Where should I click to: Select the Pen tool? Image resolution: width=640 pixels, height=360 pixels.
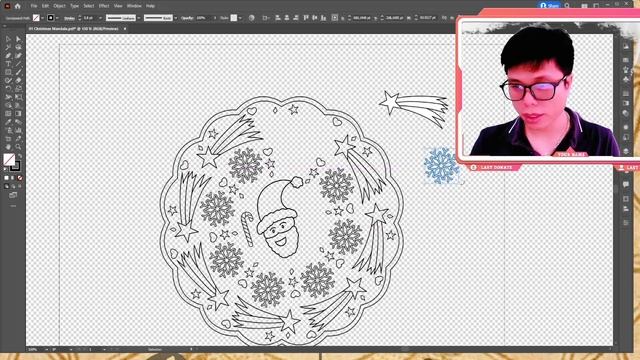pos(8,56)
